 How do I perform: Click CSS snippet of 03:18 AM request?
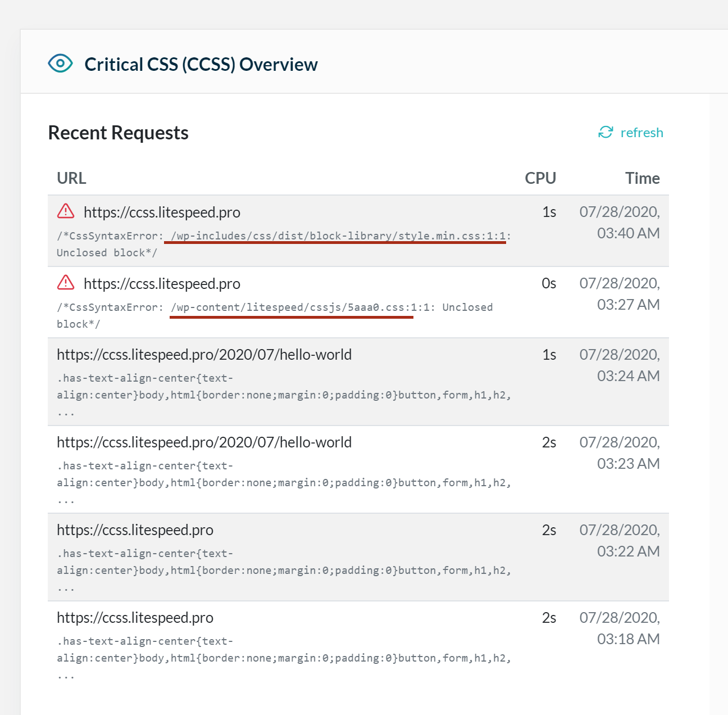[x=284, y=658]
